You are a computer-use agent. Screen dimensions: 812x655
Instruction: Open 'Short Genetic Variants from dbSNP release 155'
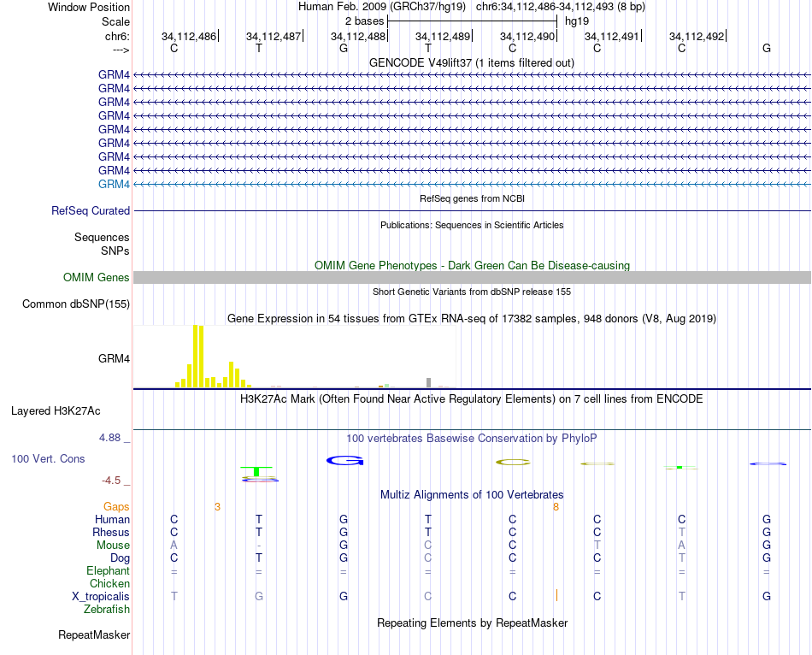pyautogui.click(x=472, y=292)
